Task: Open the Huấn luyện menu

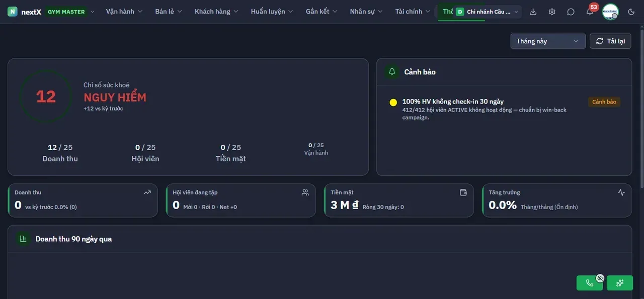Action: tap(272, 12)
